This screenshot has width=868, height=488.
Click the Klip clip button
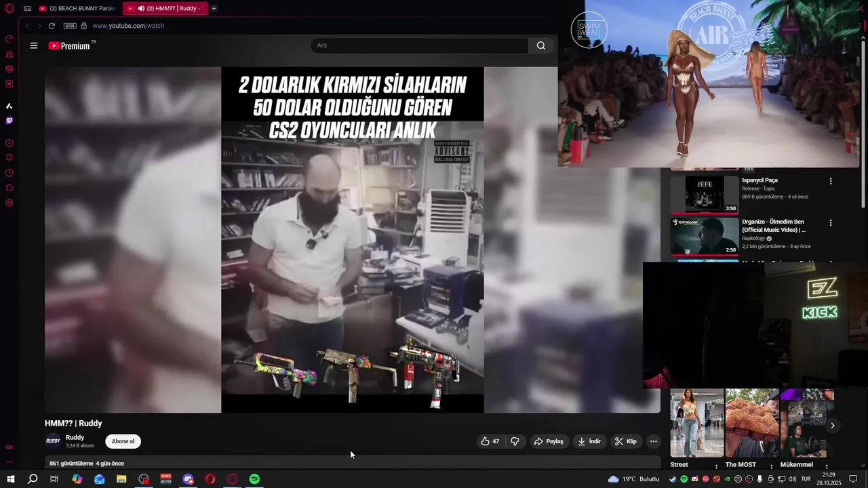click(626, 441)
